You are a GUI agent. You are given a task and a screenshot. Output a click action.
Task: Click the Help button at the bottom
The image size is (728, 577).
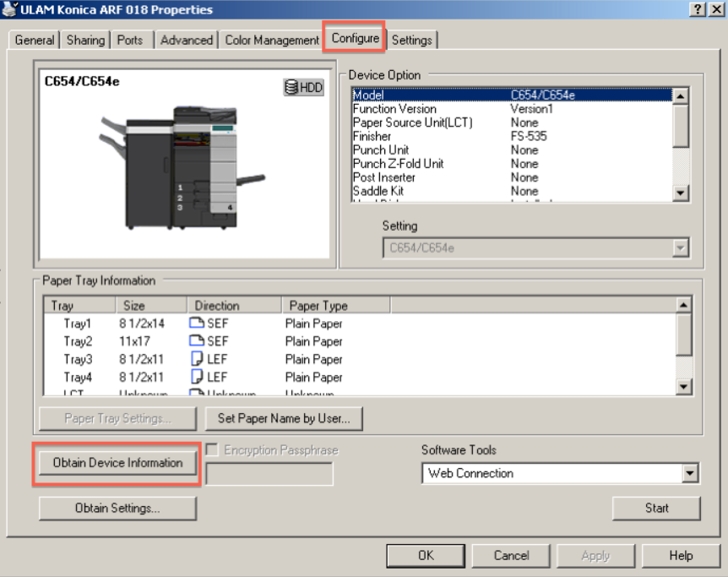[681, 556]
